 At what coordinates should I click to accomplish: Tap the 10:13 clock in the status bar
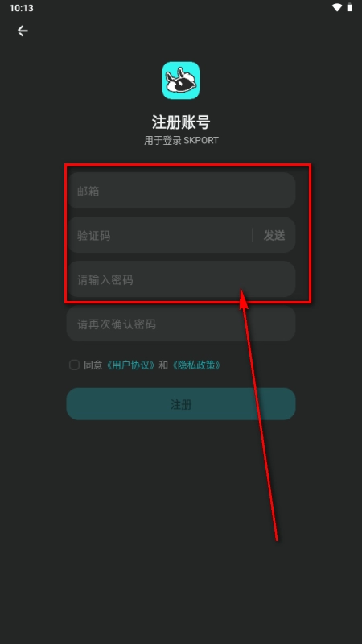22,8
